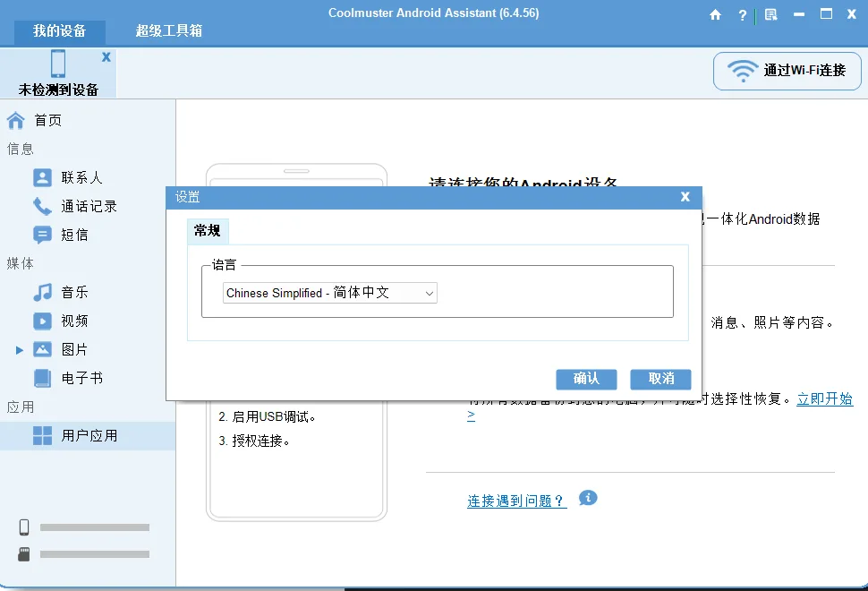Select the 音乐 music note icon
This screenshot has width=868, height=591.
coord(42,292)
